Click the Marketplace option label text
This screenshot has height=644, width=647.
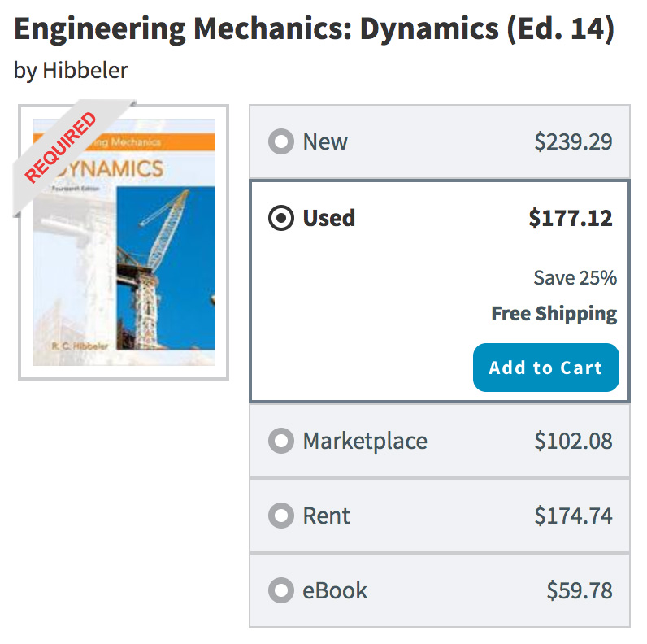coord(365,442)
